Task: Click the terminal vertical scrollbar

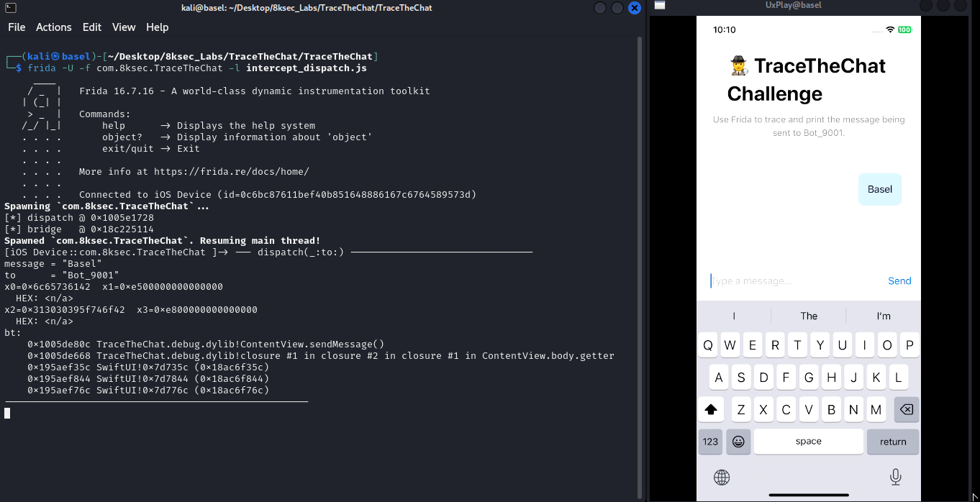Action: pyautogui.click(x=640, y=266)
